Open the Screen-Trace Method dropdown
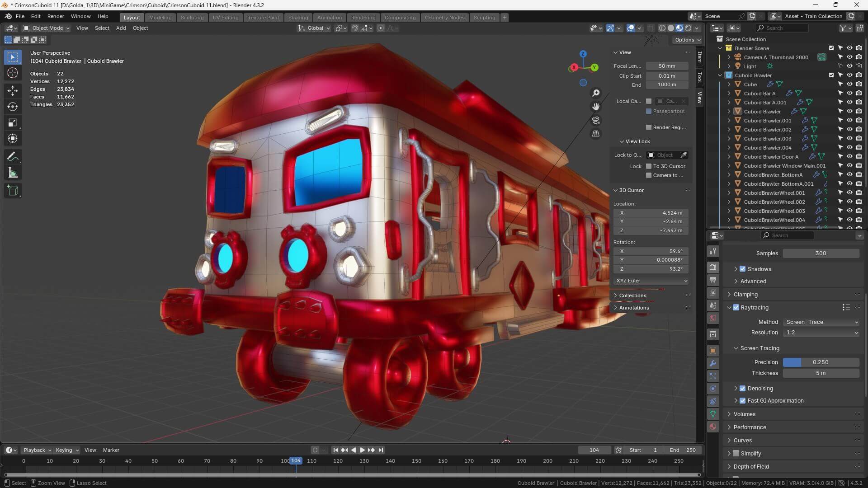 tap(821, 322)
